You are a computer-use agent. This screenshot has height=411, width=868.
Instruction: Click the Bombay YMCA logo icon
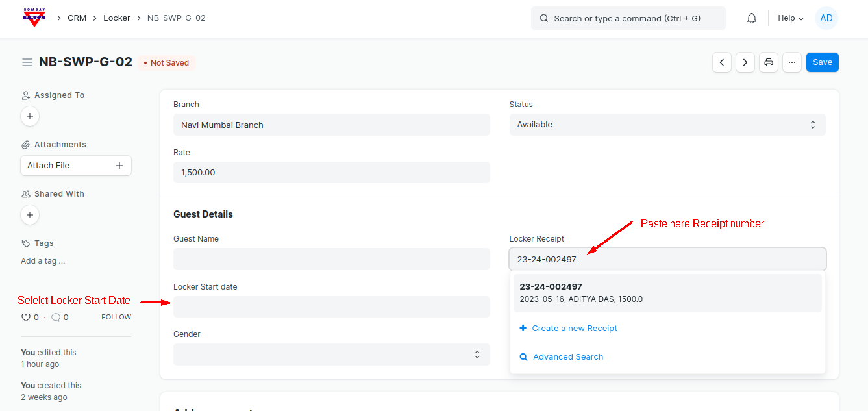(x=34, y=18)
